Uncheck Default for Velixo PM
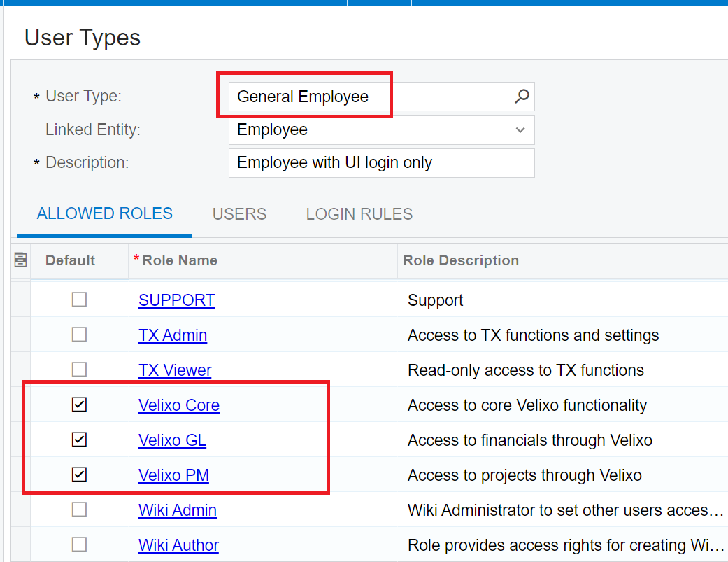 (80, 475)
